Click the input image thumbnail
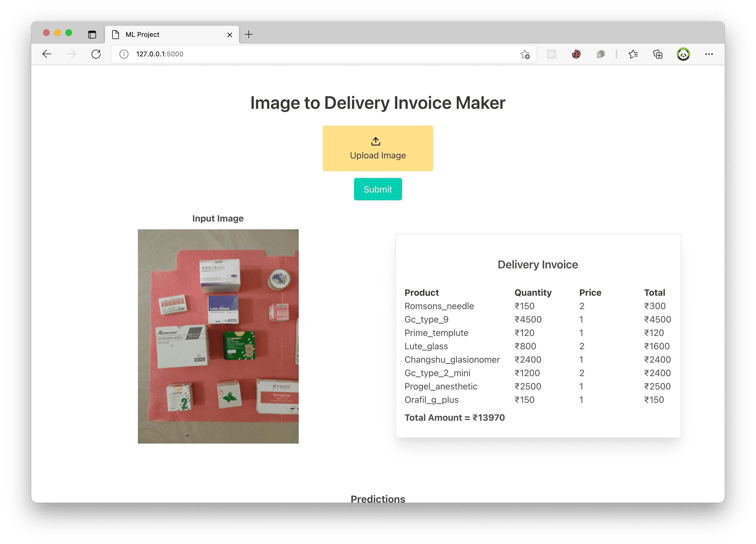This screenshot has height=544, width=756. point(218,336)
